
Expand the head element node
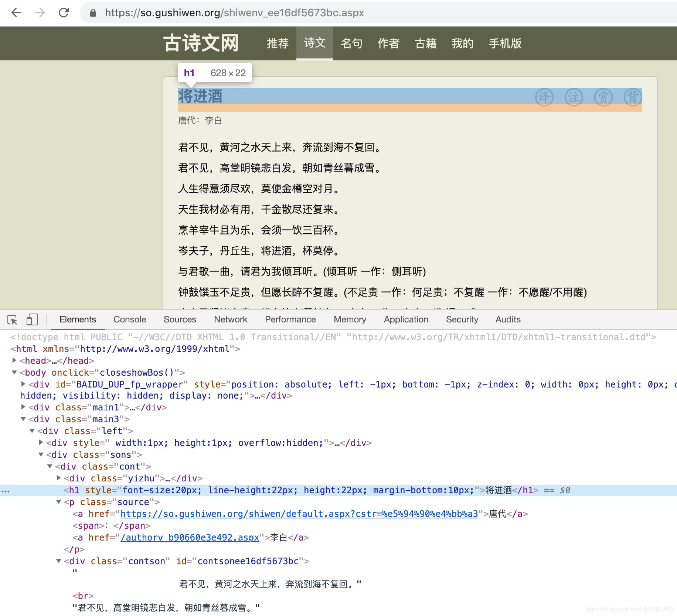pyautogui.click(x=14, y=360)
